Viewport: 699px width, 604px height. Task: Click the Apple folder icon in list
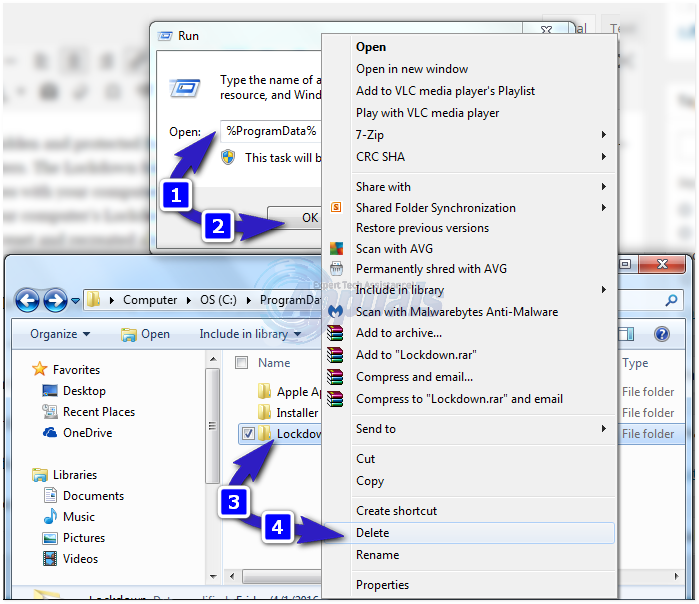coord(264,391)
